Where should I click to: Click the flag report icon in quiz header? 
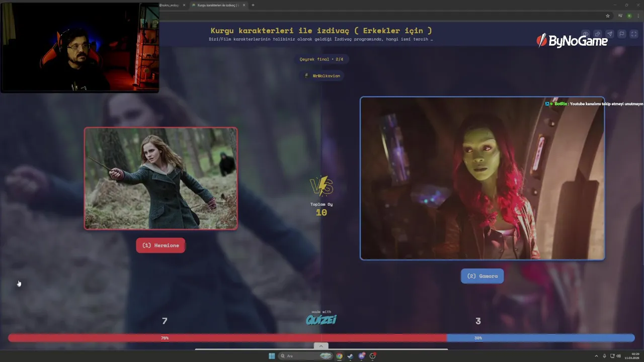(x=622, y=34)
